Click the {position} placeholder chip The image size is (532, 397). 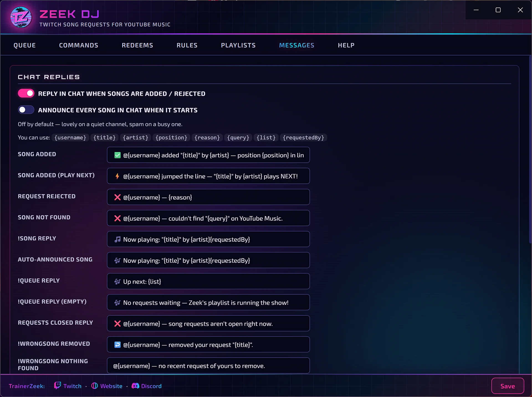coord(171,138)
